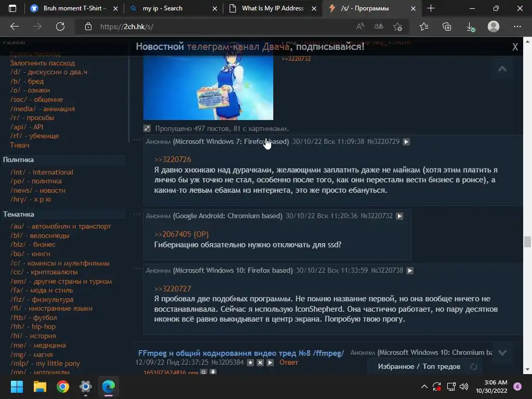532x399 pixels.
Task: Open options dots for post №3220738
Action: [137, 269]
